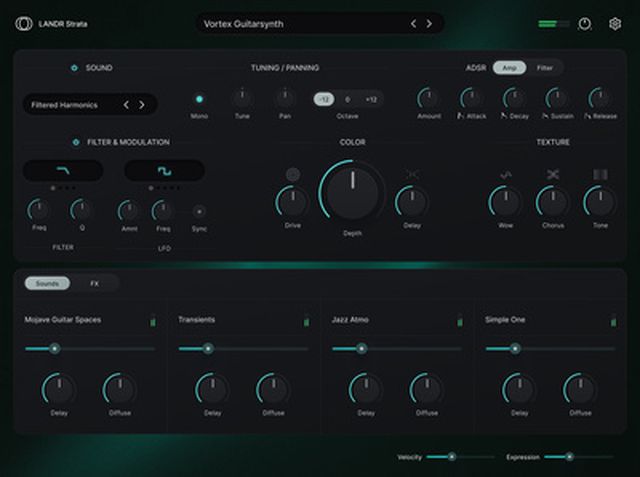Click the Release envelope icon

pyautogui.click(x=587, y=116)
